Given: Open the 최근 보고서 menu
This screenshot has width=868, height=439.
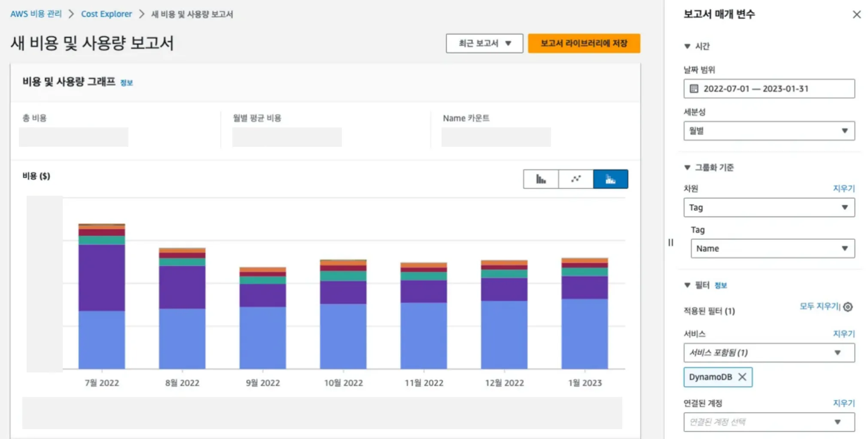Looking at the screenshot, I should click(x=484, y=43).
